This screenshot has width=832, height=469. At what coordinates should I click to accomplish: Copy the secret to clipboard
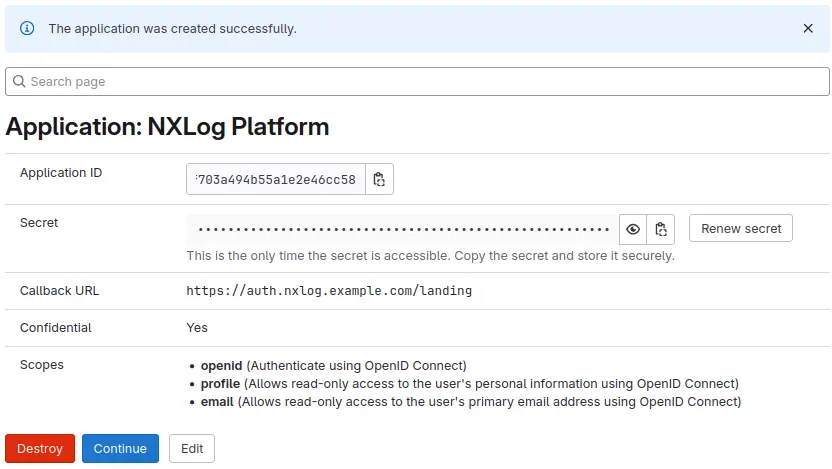661,229
